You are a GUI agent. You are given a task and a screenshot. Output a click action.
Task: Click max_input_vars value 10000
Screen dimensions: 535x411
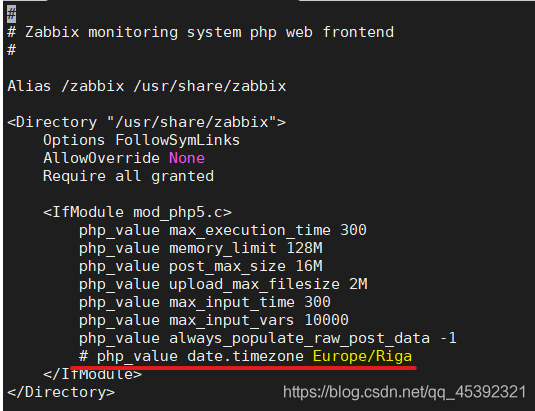click(327, 320)
